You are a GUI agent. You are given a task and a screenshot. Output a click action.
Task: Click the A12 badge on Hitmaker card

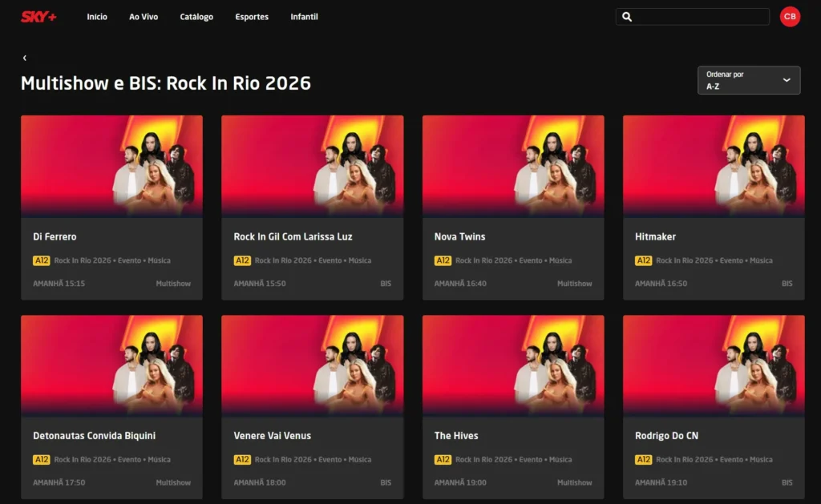(643, 260)
